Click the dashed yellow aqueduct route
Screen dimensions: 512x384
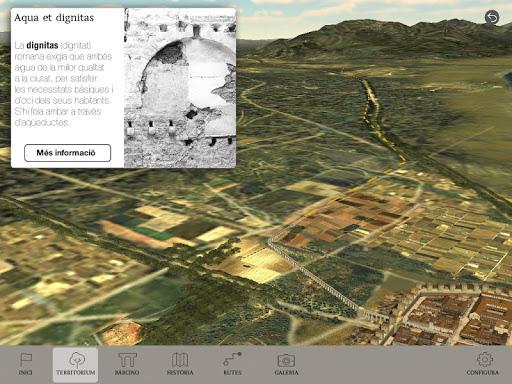[370, 143]
